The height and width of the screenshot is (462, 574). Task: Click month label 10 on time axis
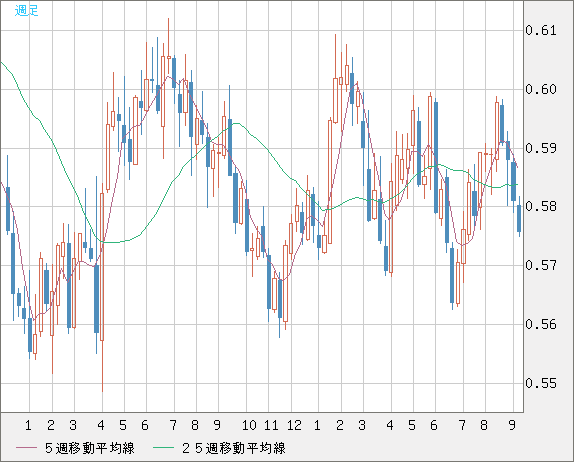[249, 425]
